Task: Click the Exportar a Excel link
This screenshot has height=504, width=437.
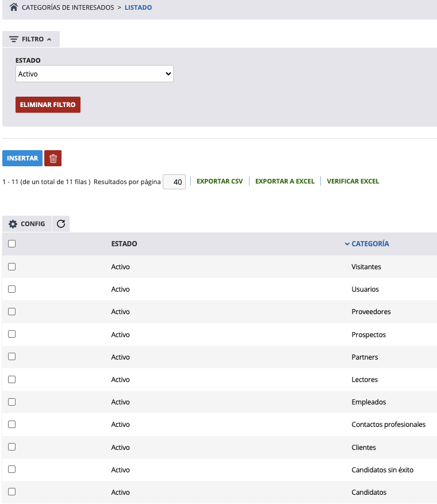Action: [285, 181]
